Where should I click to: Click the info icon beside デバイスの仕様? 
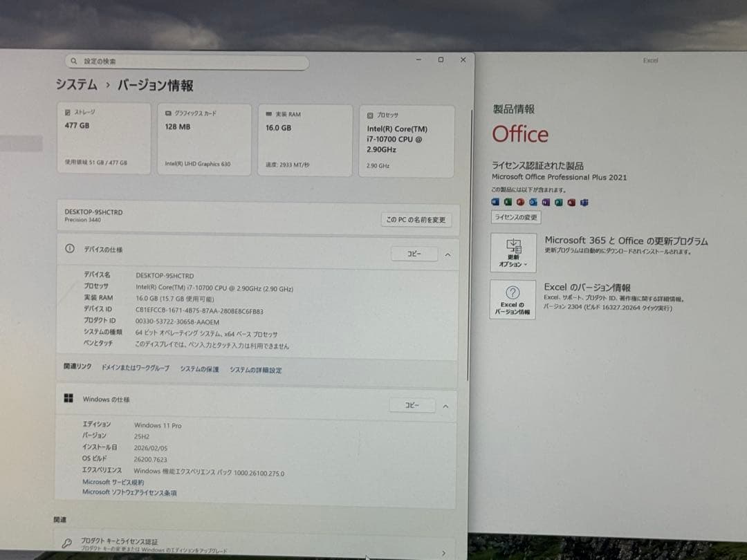click(70, 249)
